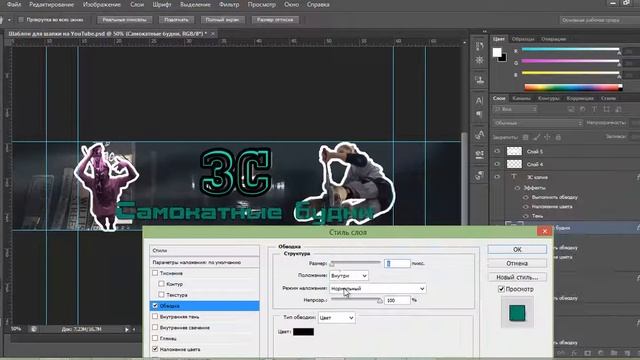
Task: Click smart object filter icon in Layers panel
Action: pyautogui.click(x=618, y=109)
